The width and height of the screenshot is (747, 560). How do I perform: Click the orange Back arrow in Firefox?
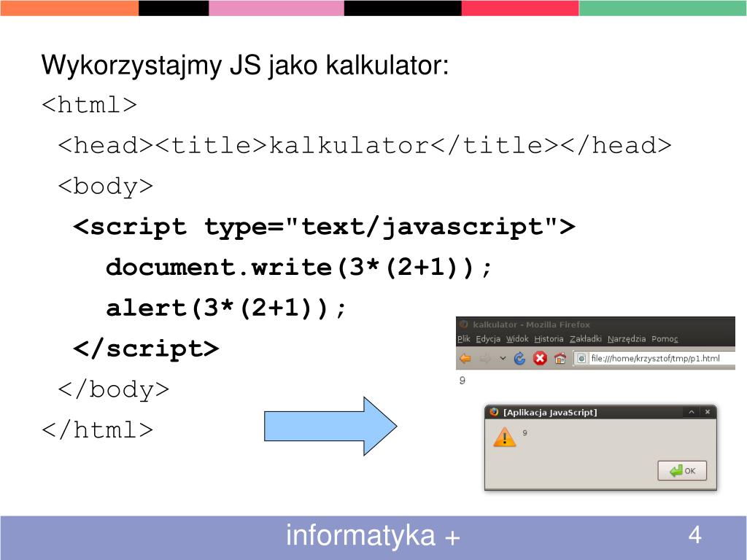coord(465,359)
